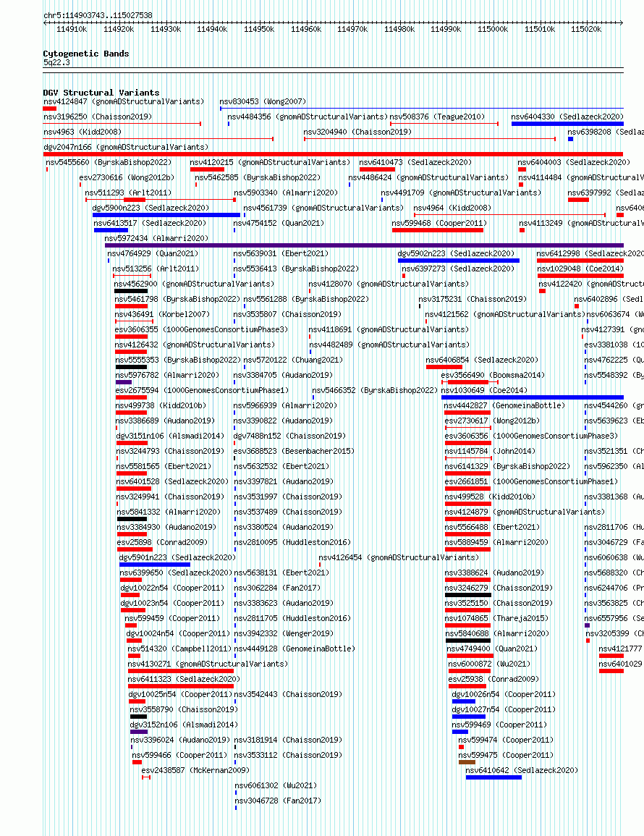Click the long red bar of dgv2047n166

pyautogui.click(x=333, y=154)
